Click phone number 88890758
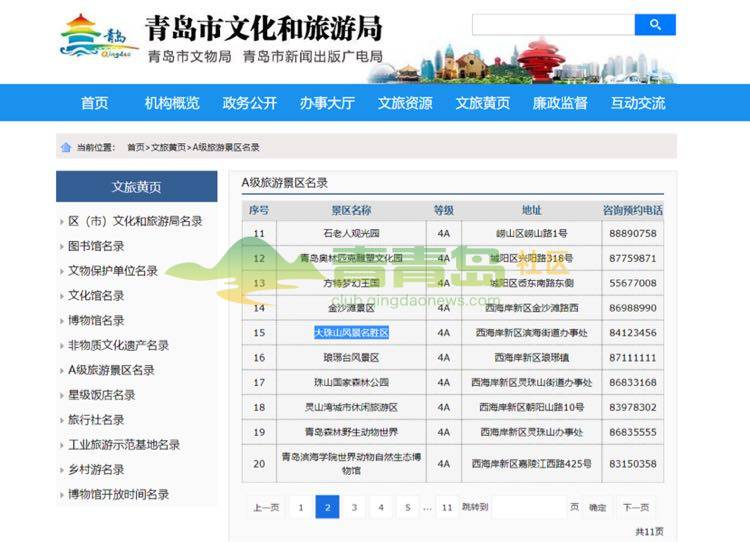Image resolution: width=750 pixels, height=542 pixels. pyautogui.click(x=632, y=233)
